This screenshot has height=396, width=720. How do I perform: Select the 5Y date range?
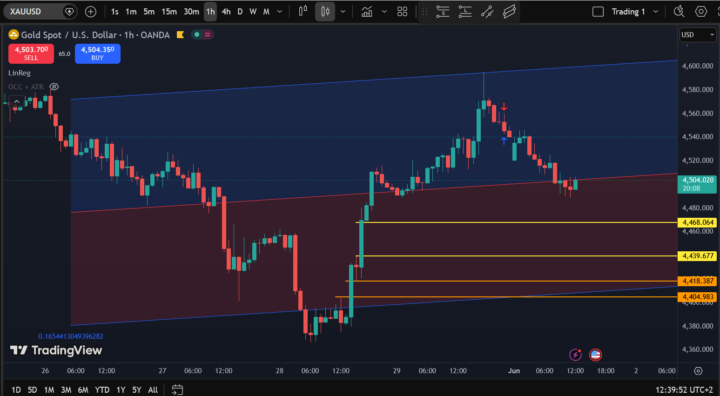(x=137, y=390)
